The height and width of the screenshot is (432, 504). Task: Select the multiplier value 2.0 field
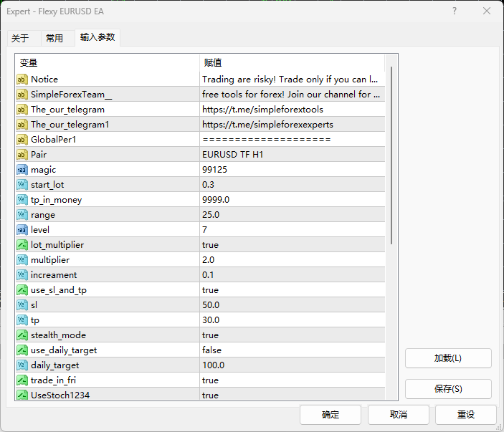293,260
